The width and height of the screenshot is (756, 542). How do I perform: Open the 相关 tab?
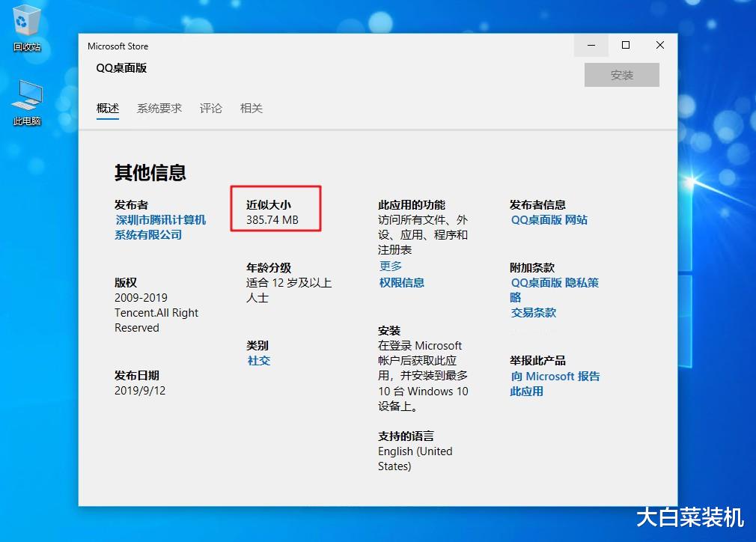(251, 108)
